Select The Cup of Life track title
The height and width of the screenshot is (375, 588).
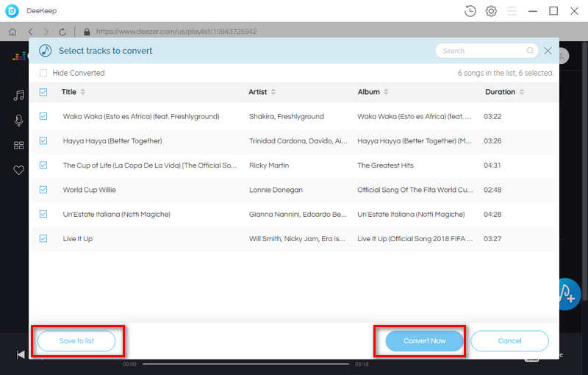[150, 165]
